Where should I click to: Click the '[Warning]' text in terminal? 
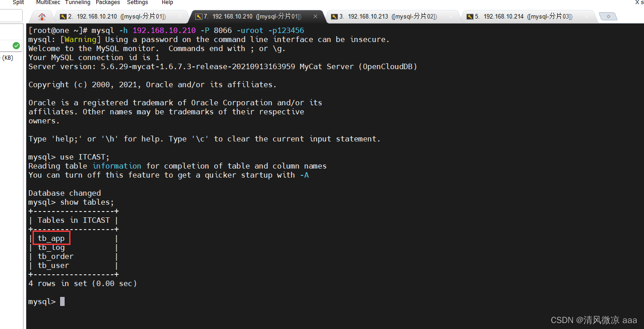[x=80, y=39]
